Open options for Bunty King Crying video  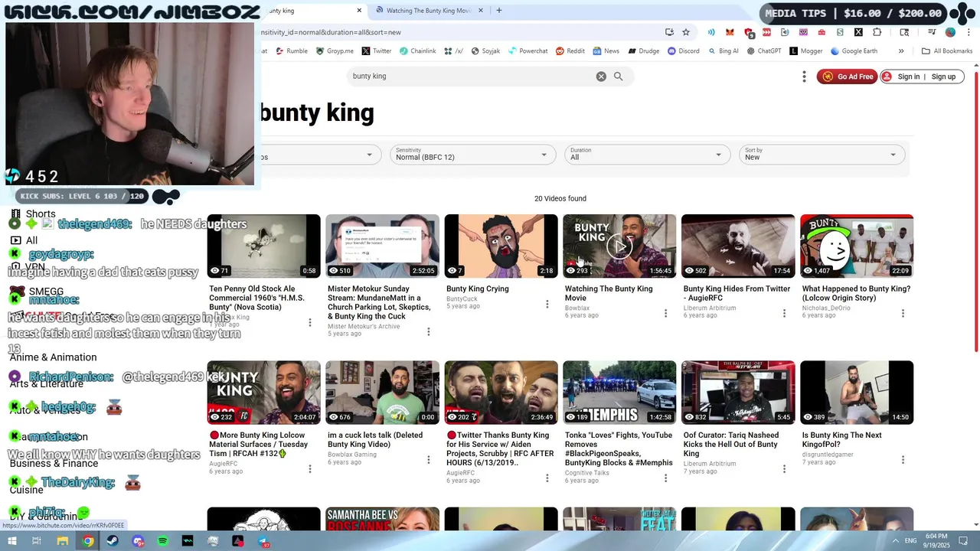click(547, 304)
